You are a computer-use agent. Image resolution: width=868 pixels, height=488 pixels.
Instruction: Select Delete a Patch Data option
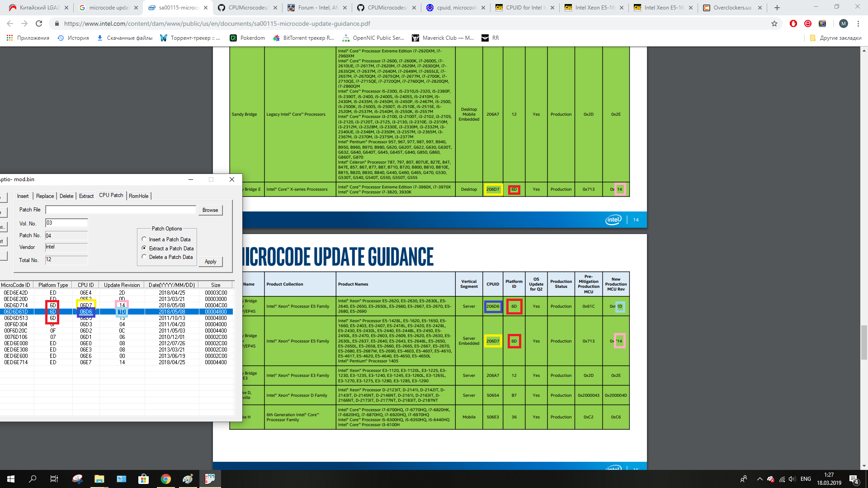[144, 257]
